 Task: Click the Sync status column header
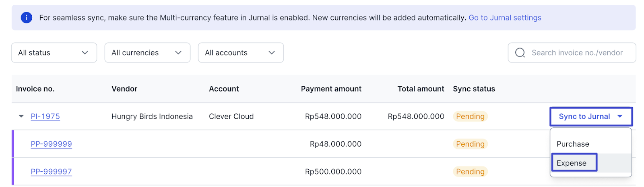pos(474,89)
